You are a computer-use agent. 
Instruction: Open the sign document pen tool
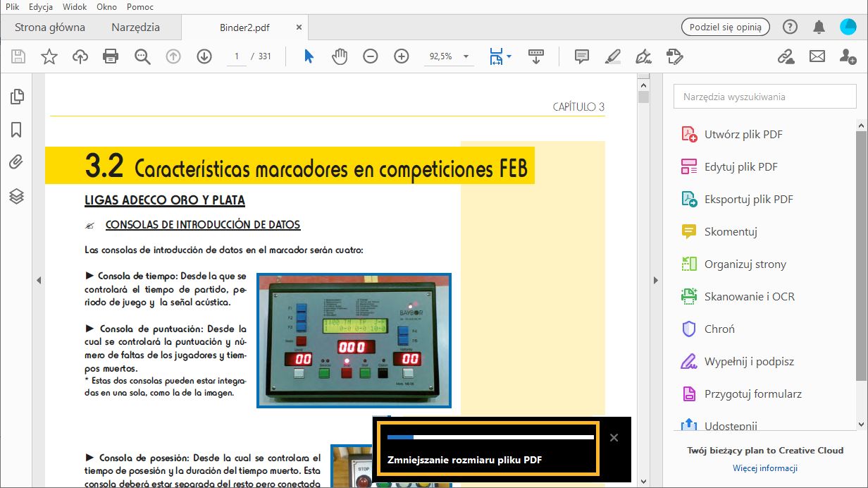pos(643,56)
